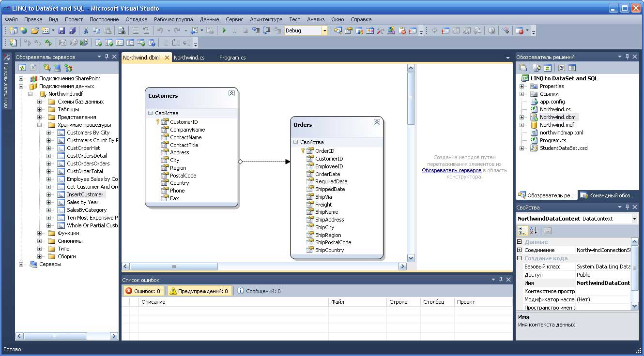Screen dimensions: 644x356
Task: Click the Connect to Server icon
Action: (x=58, y=68)
